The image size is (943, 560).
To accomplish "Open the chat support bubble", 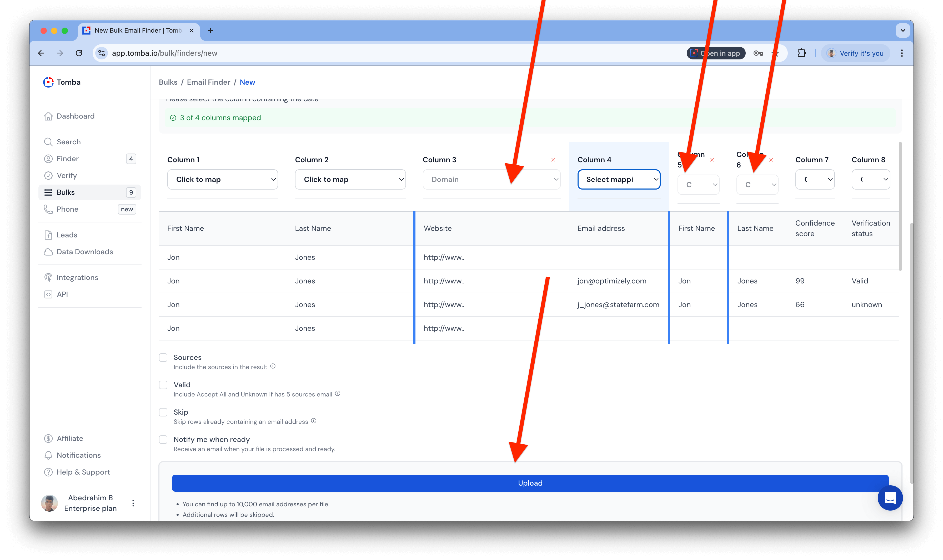I will click(890, 498).
